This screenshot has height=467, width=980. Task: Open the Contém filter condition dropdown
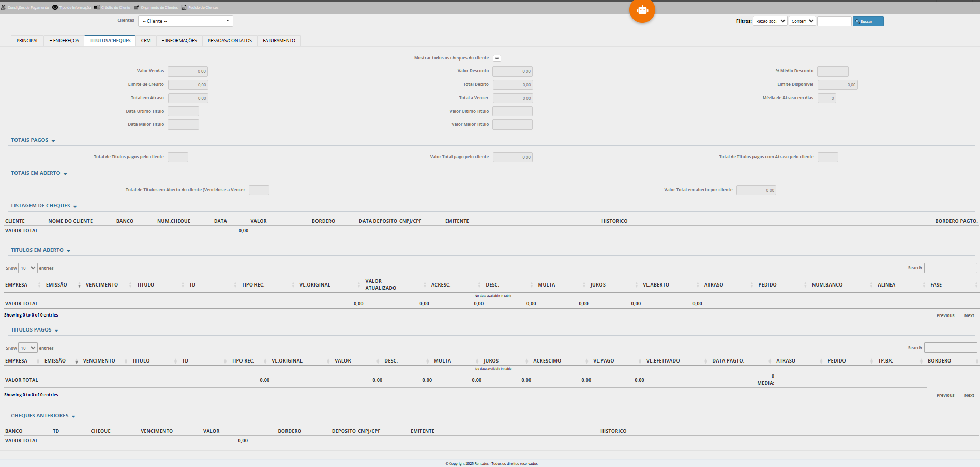point(802,21)
